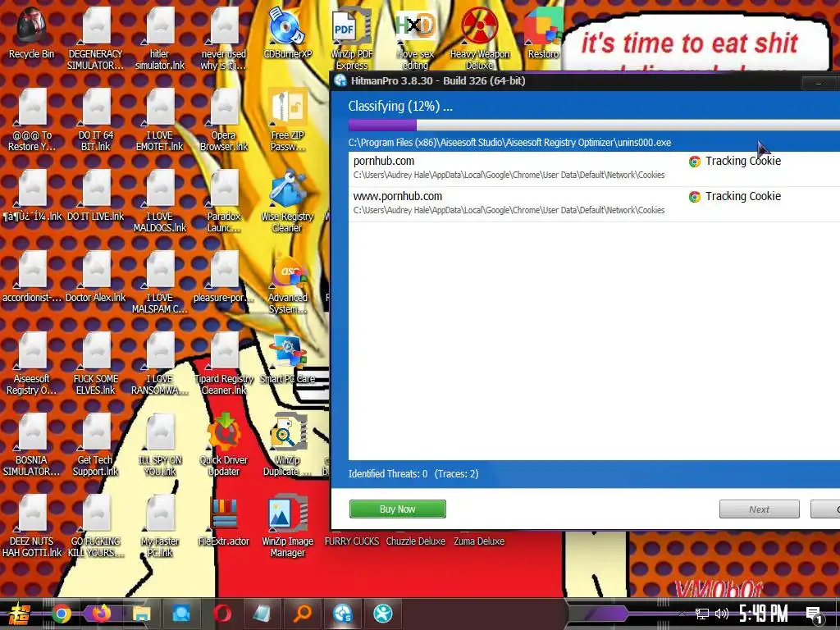Click the volume speaker tray icon
The height and width of the screenshot is (630, 840).
click(x=722, y=614)
